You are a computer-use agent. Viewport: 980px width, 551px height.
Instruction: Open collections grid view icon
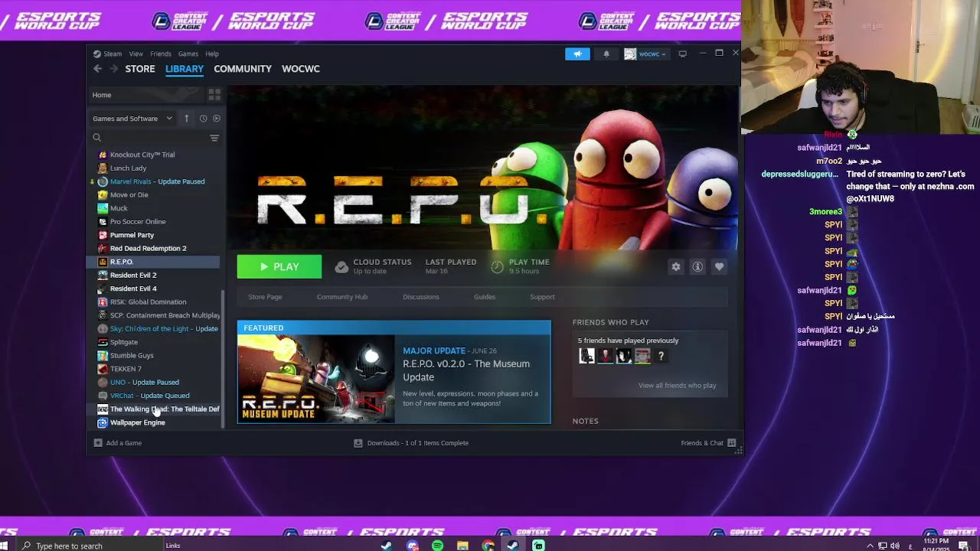coord(214,95)
